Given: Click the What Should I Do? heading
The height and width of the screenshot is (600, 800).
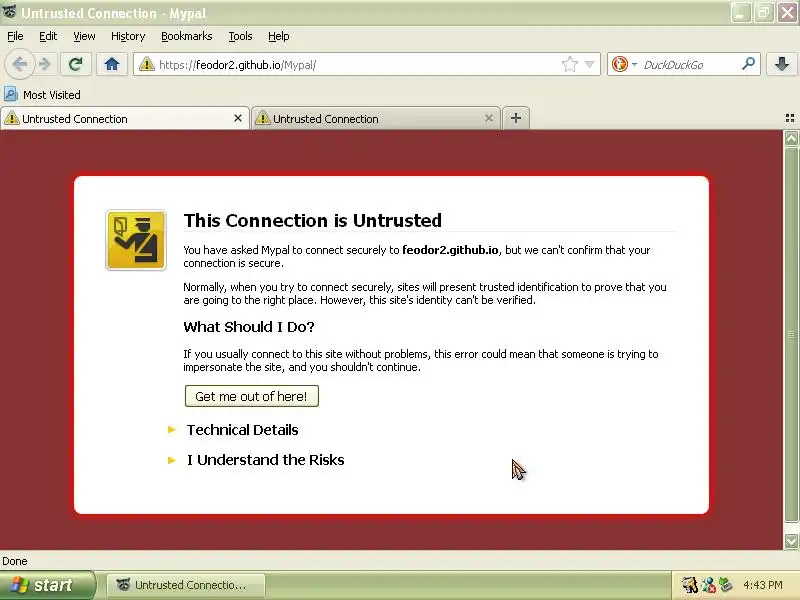Looking at the screenshot, I should [x=249, y=327].
